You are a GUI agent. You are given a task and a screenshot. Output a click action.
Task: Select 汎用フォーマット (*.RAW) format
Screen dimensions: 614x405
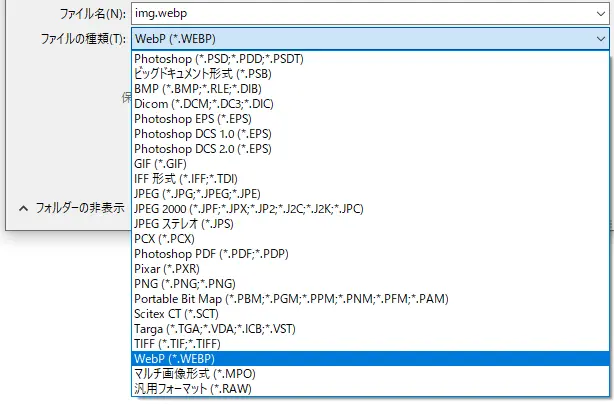click(370, 389)
